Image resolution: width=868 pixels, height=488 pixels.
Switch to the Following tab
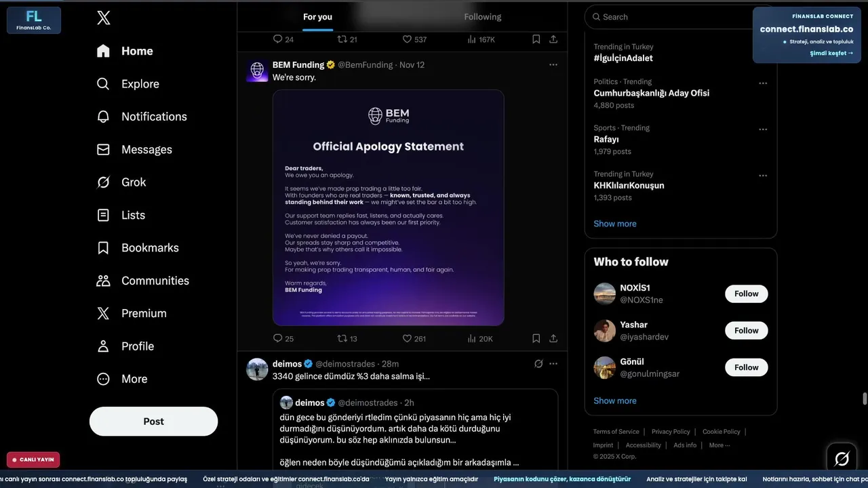click(483, 17)
